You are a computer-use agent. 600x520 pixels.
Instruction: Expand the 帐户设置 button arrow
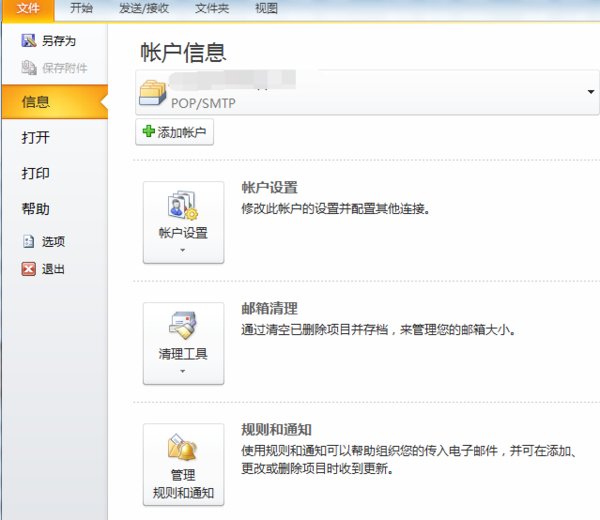pyautogui.click(x=183, y=250)
